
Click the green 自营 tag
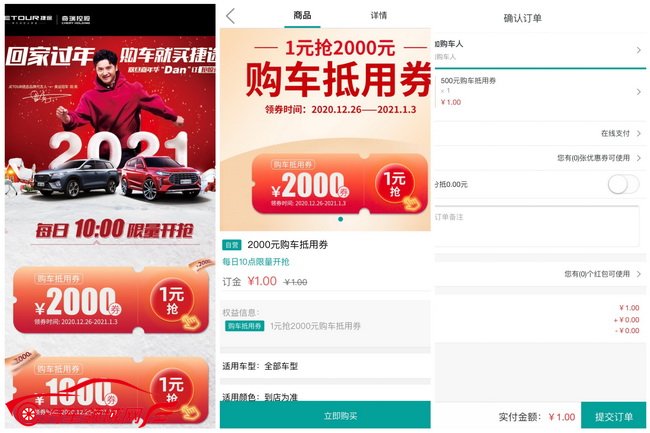click(232, 245)
